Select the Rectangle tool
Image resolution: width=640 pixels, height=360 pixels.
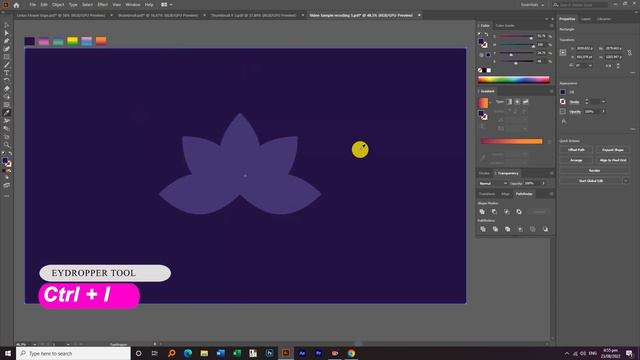[x=7, y=57]
